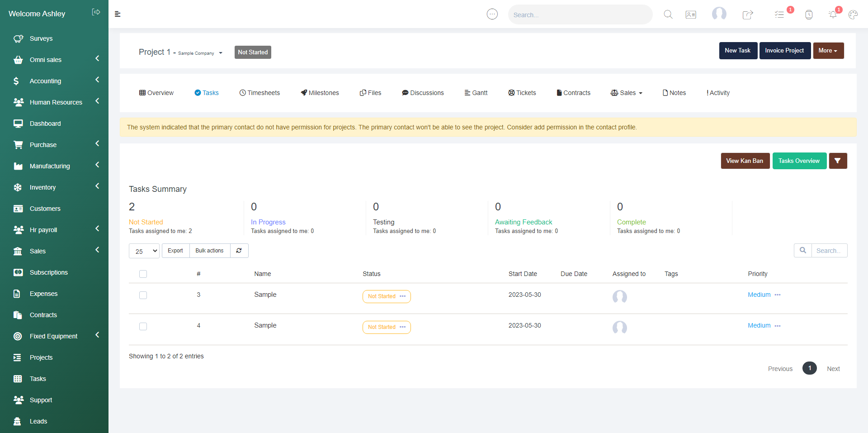
Task: Click the refresh table icon
Action: point(239,251)
